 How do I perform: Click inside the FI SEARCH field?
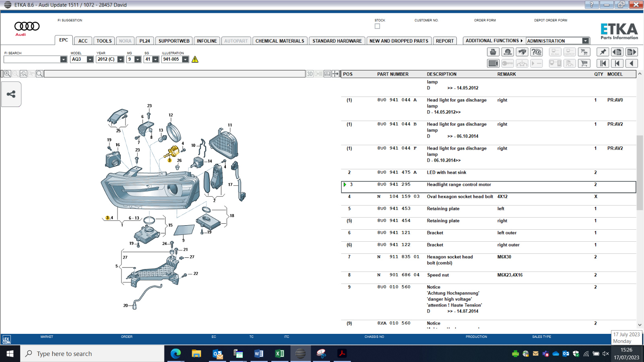coord(32,60)
